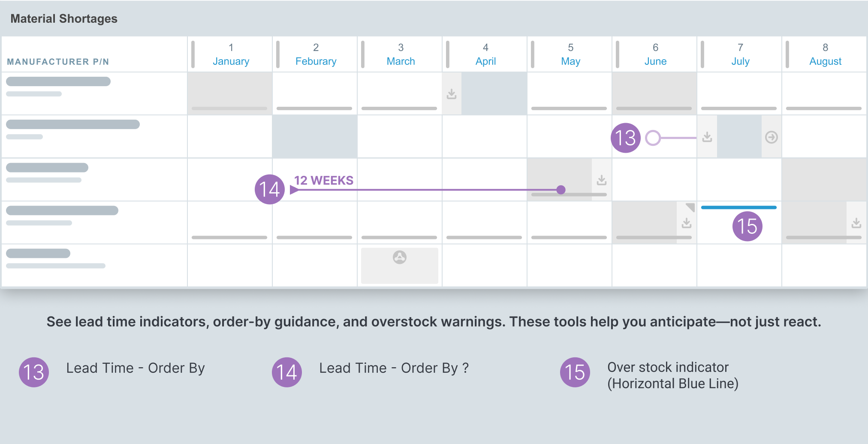Click the 12 WEEKS lead time label
This screenshot has height=444, width=868.
324,181
